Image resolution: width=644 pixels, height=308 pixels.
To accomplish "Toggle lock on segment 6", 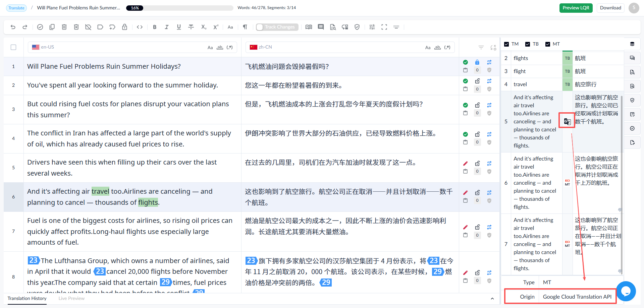I will (x=477, y=193).
